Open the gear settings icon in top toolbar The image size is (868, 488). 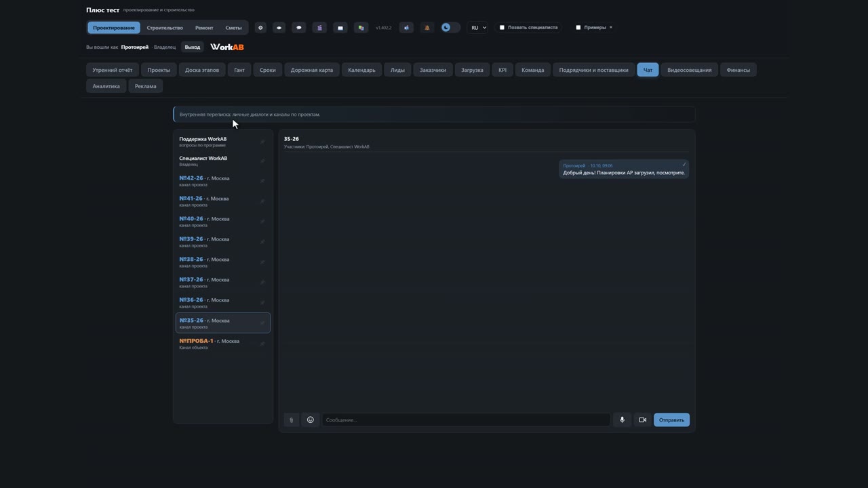pyautogui.click(x=260, y=28)
